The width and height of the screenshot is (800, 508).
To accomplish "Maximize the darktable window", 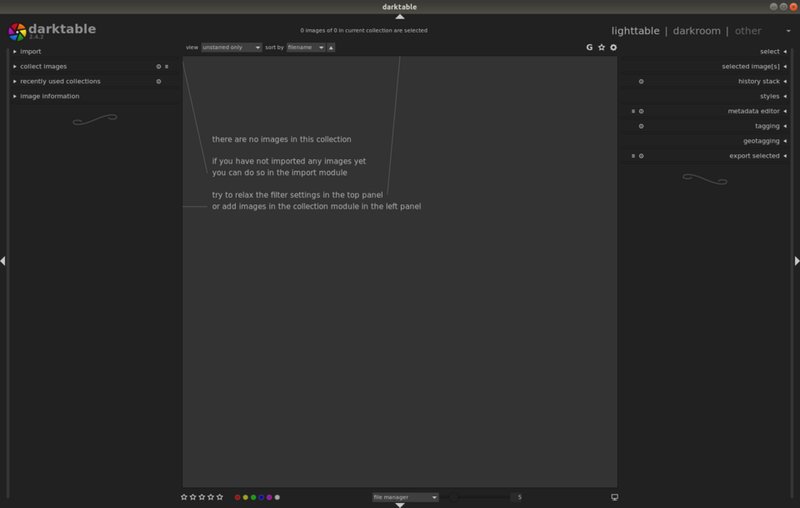I will click(x=783, y=7).
